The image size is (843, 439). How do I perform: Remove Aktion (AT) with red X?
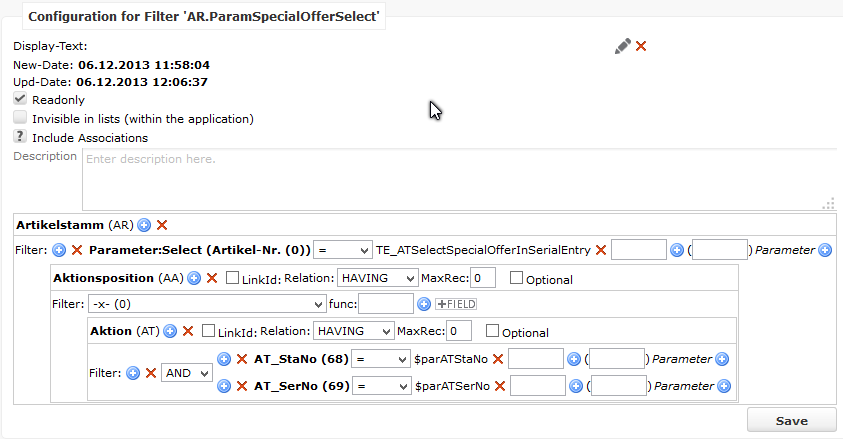(188, 331)
